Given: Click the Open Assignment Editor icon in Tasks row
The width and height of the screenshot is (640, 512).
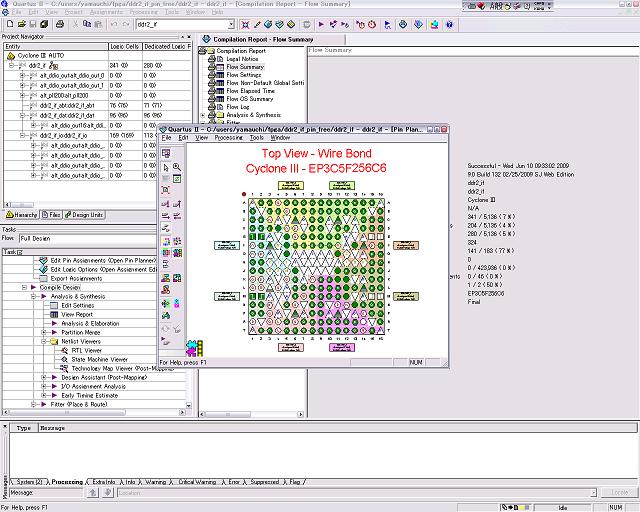Looking at the screenshot, I should pyautogui.click(x=43, y=269).
